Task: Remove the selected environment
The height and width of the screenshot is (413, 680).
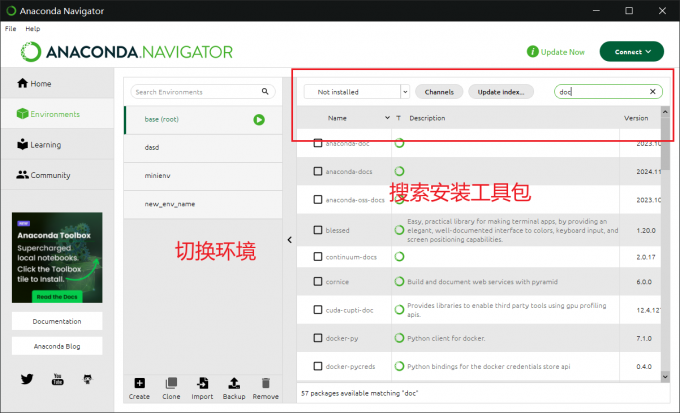Action: coord(265,388)
